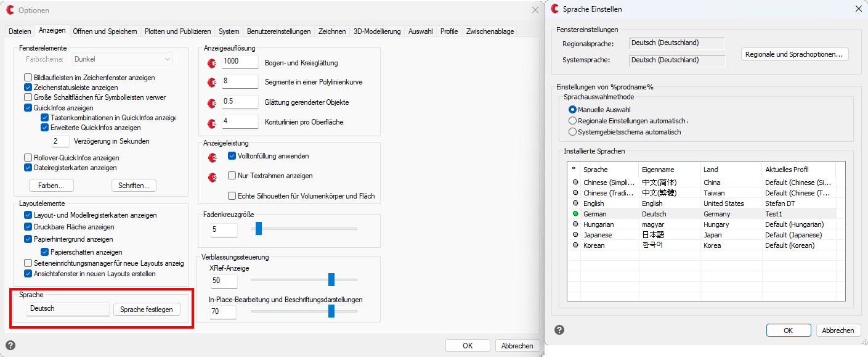Select Regionale Einstellungen automatisch radio option
This screenshot has width=868, height=357.
[x=572, y=121]
